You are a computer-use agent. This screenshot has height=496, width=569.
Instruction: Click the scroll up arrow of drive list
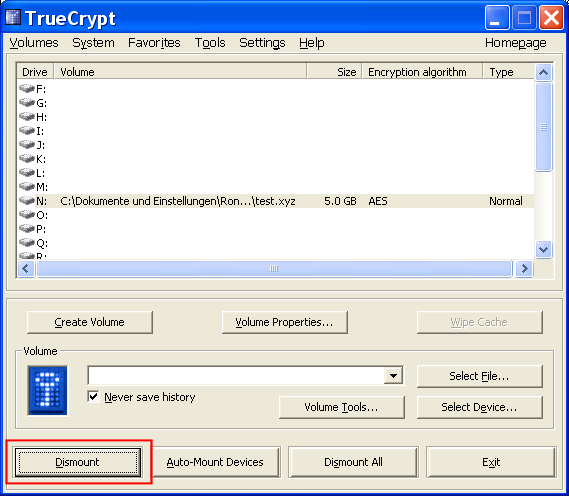543,72
